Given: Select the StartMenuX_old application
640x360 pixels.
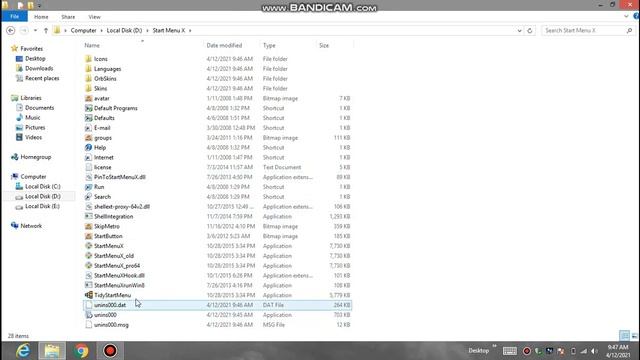Looking at the screenshot, I should [114, 256].
